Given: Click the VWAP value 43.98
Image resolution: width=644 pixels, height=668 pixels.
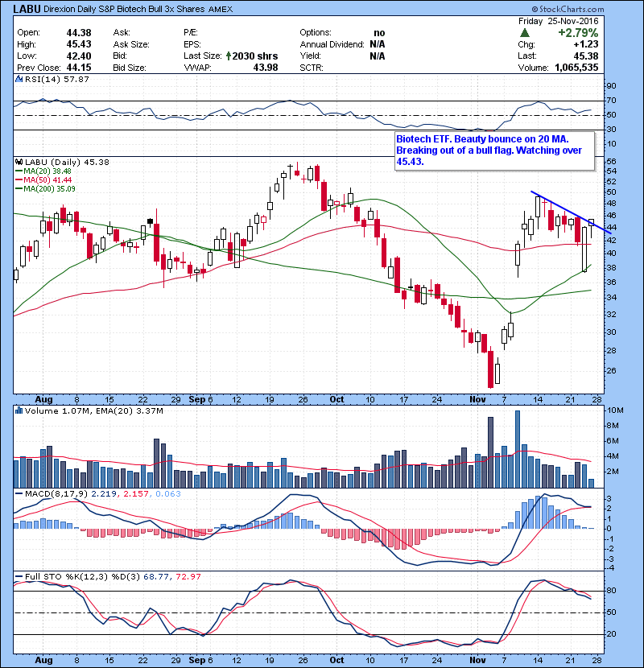Looking at the screenshot, I should click(266, 68).
